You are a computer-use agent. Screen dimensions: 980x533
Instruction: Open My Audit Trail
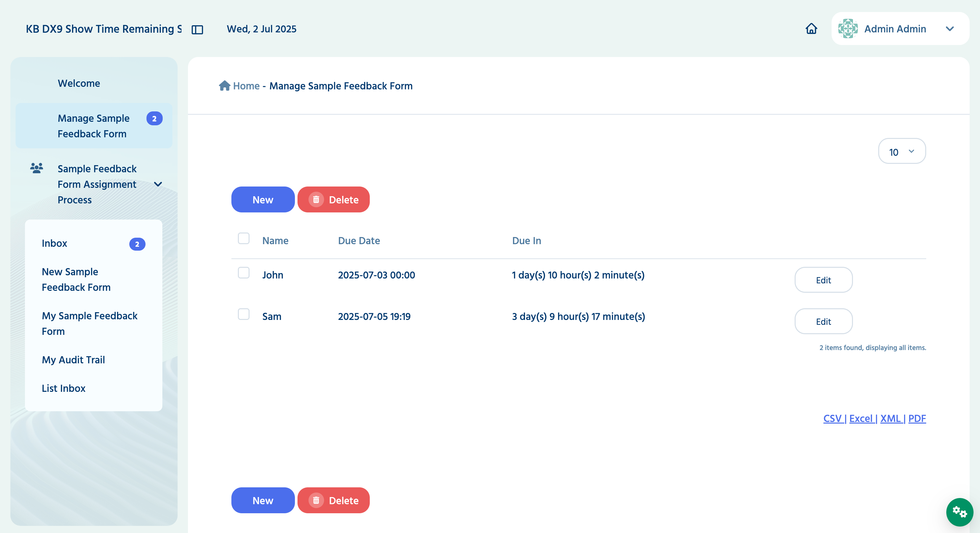pyautogui.click(x=74, y=360)
